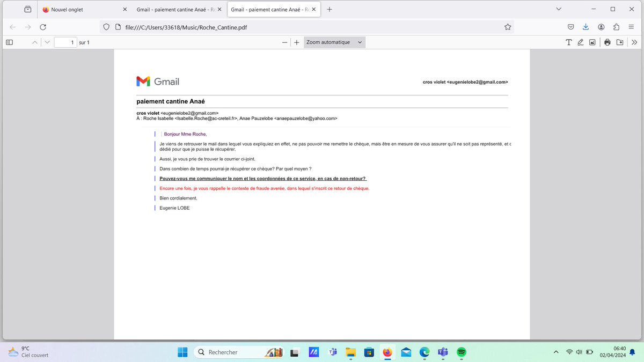Click the underlined sentence starting Pouvez-vous
This screenshot has width=644, height=362.
click(x=262, y=178)
